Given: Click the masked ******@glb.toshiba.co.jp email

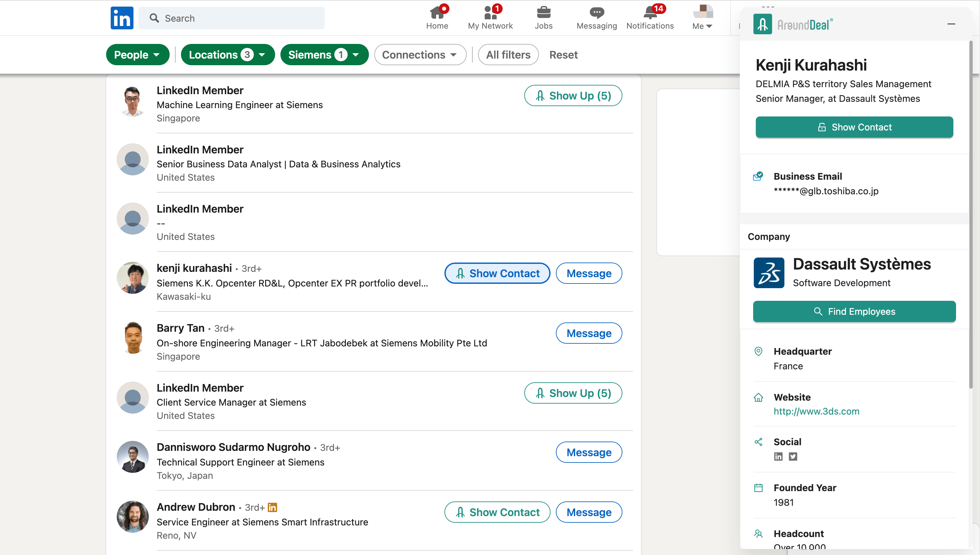Looking at the screenshot, I should (x=826, y=191).
